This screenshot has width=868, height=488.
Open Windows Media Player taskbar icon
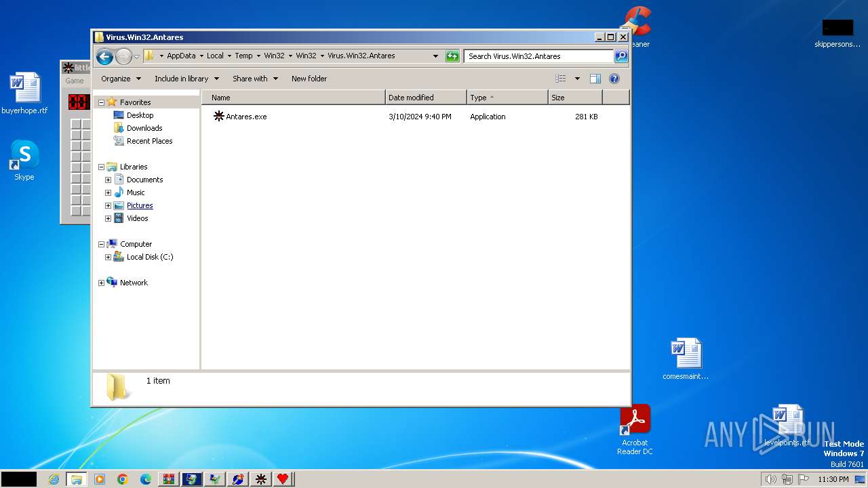point(100,479)
